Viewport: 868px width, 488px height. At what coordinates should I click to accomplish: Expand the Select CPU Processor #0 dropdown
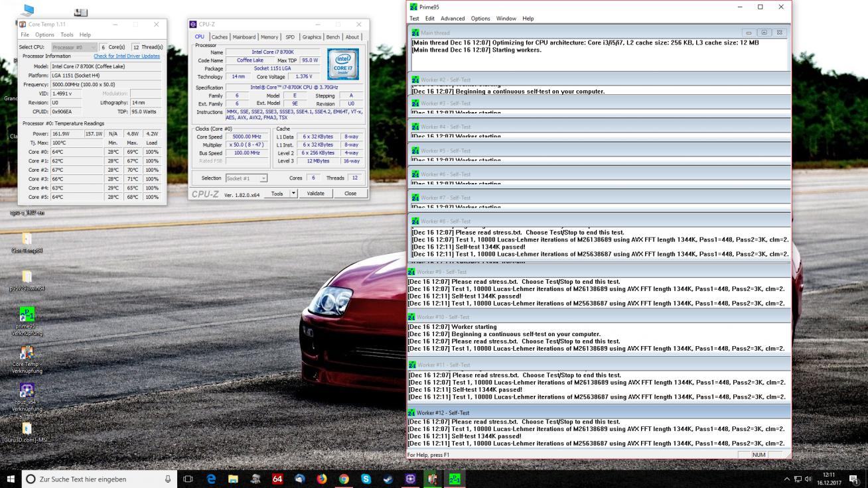point(92,47)
